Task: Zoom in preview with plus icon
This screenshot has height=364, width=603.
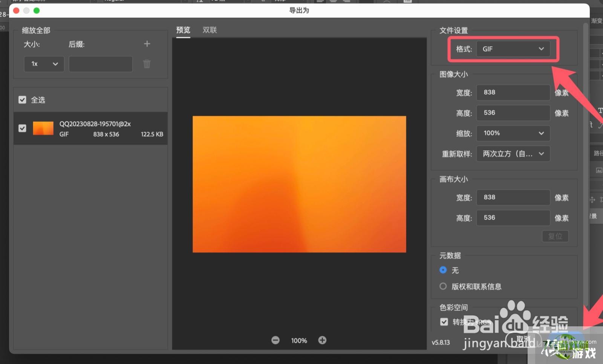Action: pos(322,340)
